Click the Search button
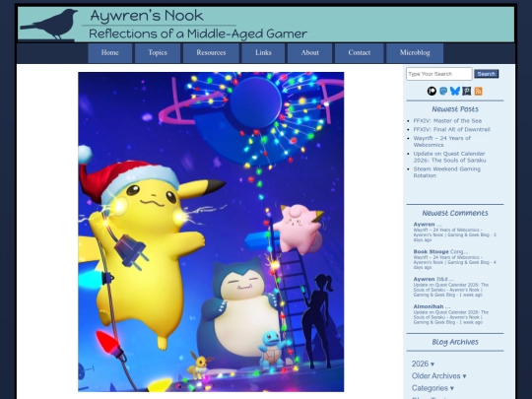 pos(487,74)
